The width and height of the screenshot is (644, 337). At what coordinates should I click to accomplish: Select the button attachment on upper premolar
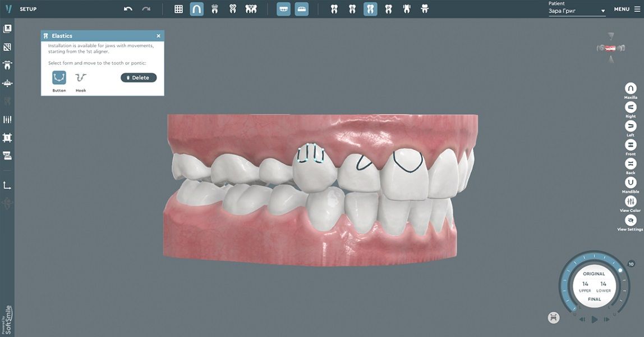point(310,154)
